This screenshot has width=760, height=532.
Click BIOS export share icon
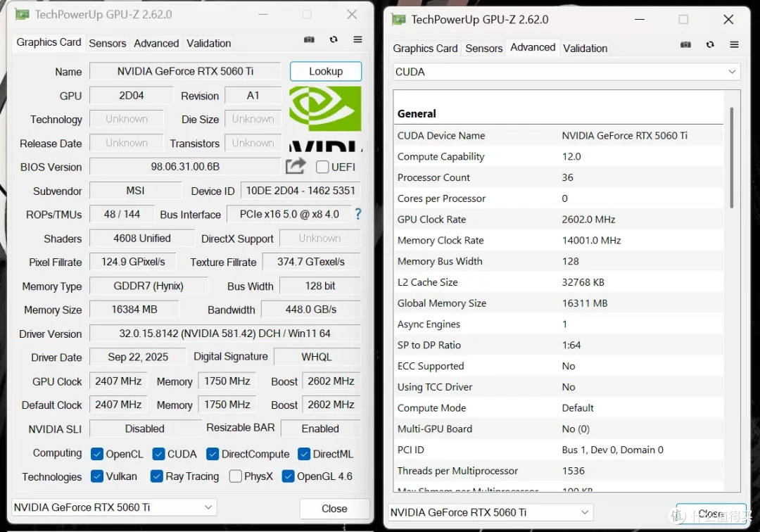click(296, 166)
